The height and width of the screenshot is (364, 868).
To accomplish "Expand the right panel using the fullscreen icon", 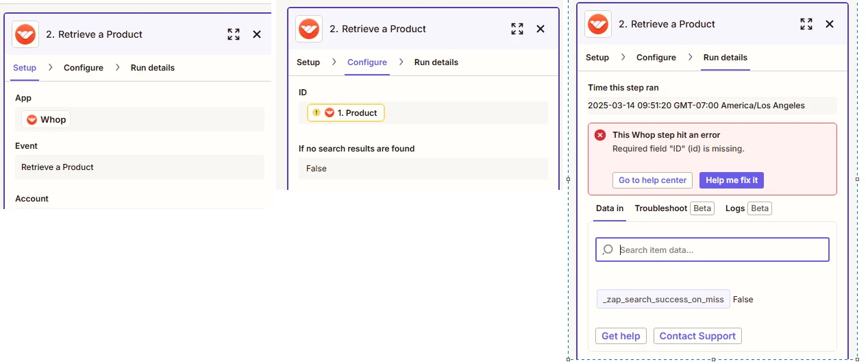I will pos(806,24).
